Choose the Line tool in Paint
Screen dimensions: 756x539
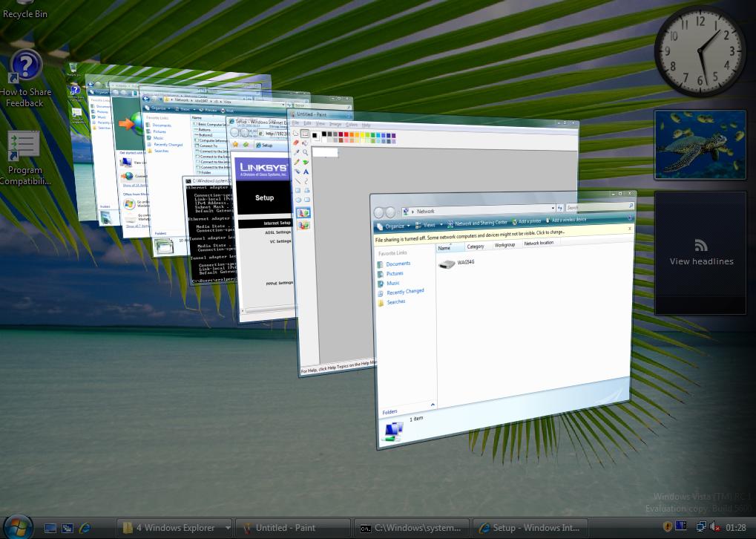click(x=298, y=181)
